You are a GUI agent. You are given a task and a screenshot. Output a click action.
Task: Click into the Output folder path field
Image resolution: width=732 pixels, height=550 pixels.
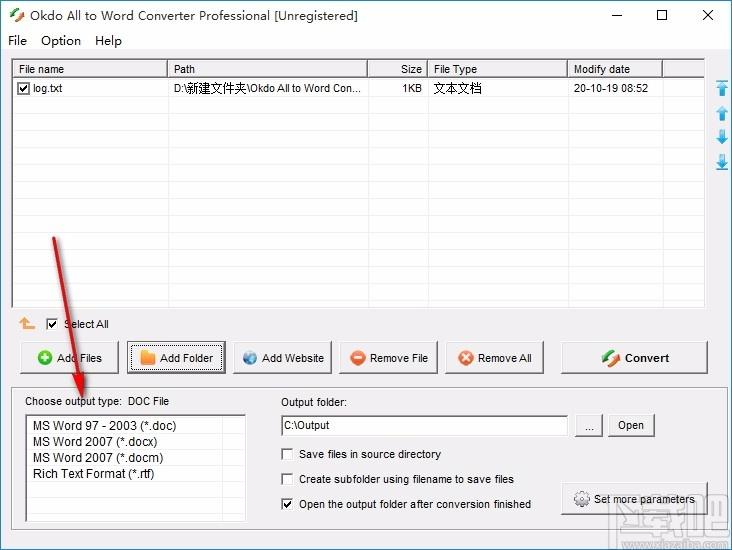[x=425, y=425]
